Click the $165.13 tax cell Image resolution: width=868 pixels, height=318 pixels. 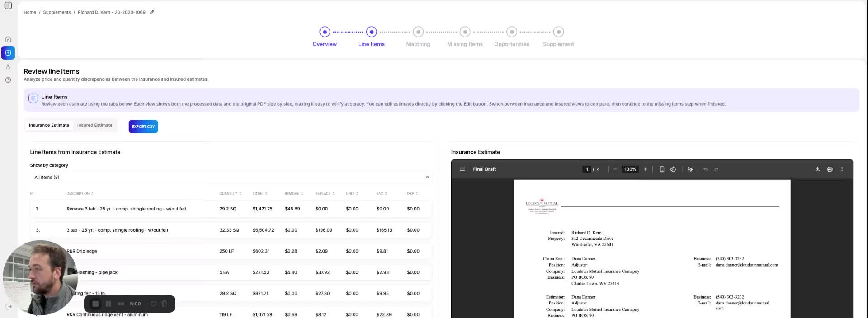pyautogui.click(x=384, y=230)
